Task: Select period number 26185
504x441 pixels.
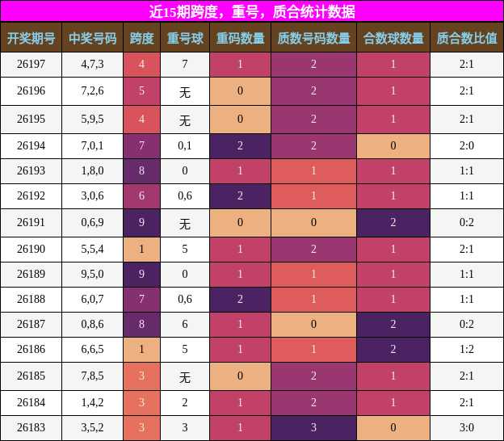Action: click(31, 376)
